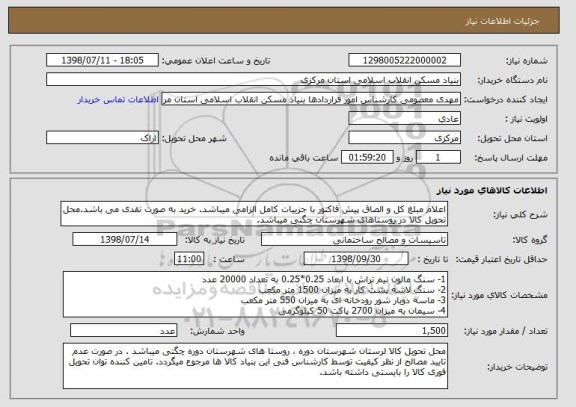Click the شماره نیاز number field
576x407 pixels.
coord(404,60)
